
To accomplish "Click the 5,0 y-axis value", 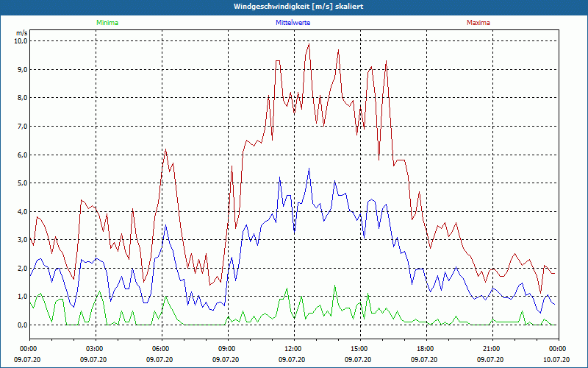I will 23,183.
